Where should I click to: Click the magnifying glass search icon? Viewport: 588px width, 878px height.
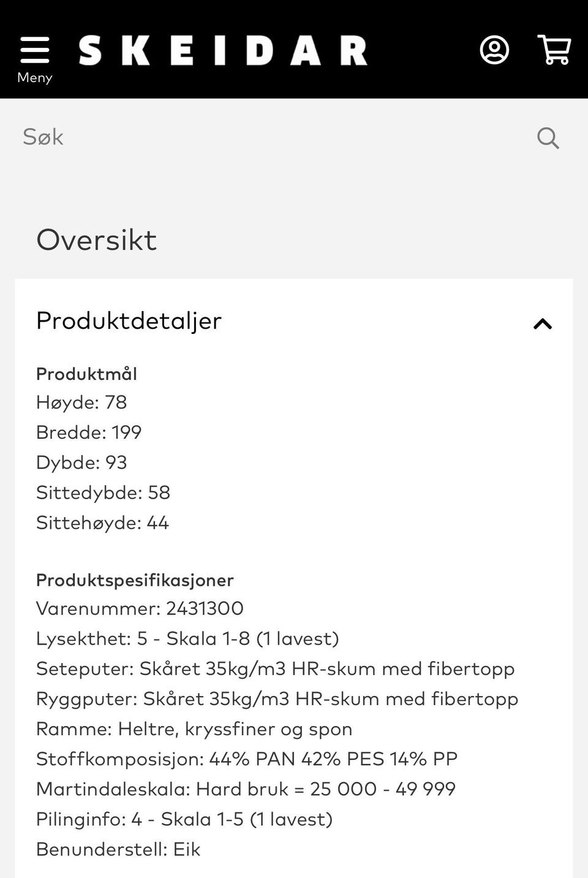[548, 138]
